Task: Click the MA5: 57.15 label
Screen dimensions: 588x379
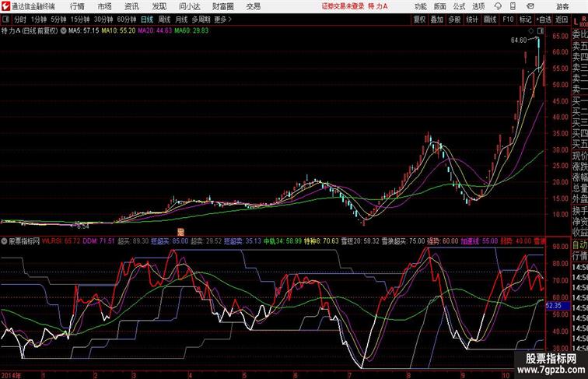Action: 84,31
